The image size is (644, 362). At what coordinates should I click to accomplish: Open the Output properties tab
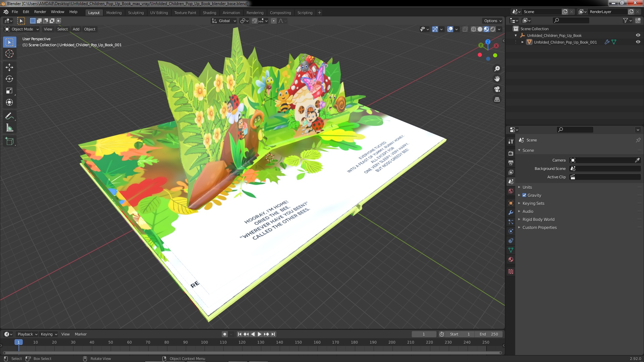[x=511, y=163]
